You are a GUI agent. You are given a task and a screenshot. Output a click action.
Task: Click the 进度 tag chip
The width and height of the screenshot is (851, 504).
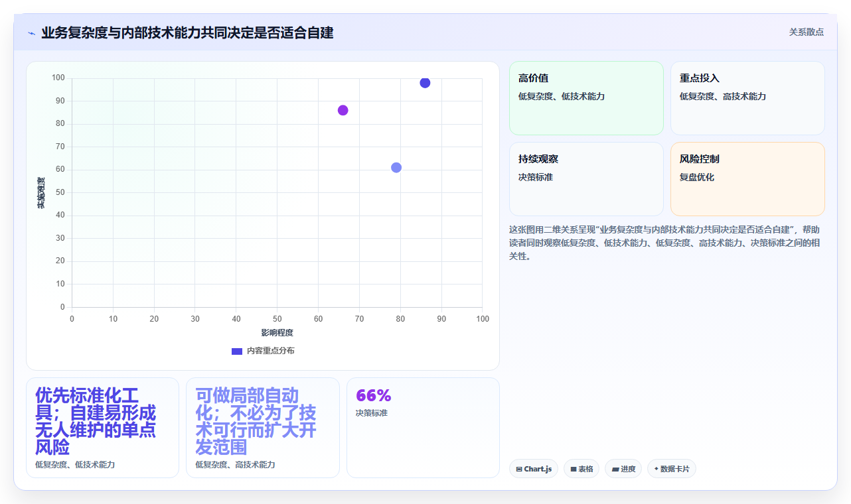623,469
